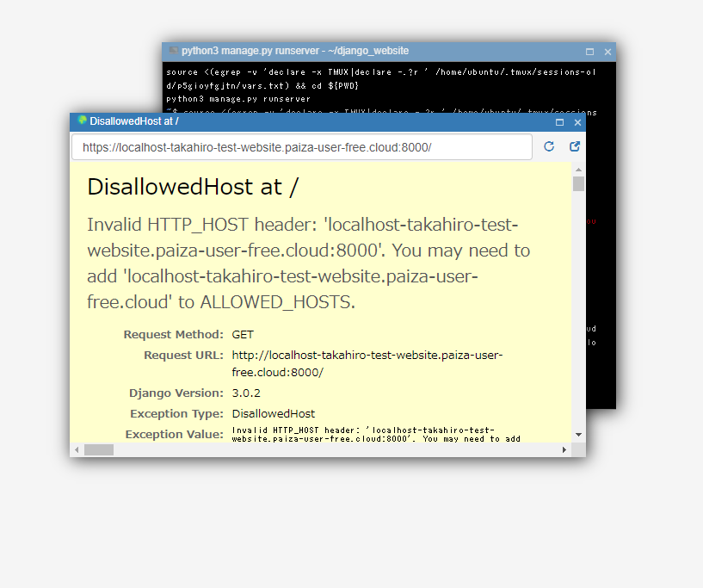Screen dimensions: 703x588
Task: Focus the URL address field
Action: pos(301,147)
